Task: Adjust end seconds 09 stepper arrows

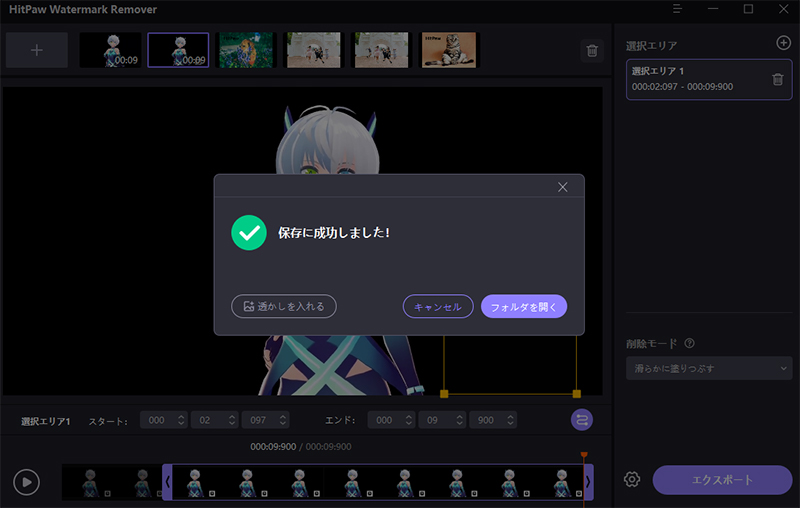Action: coord(460,420)
